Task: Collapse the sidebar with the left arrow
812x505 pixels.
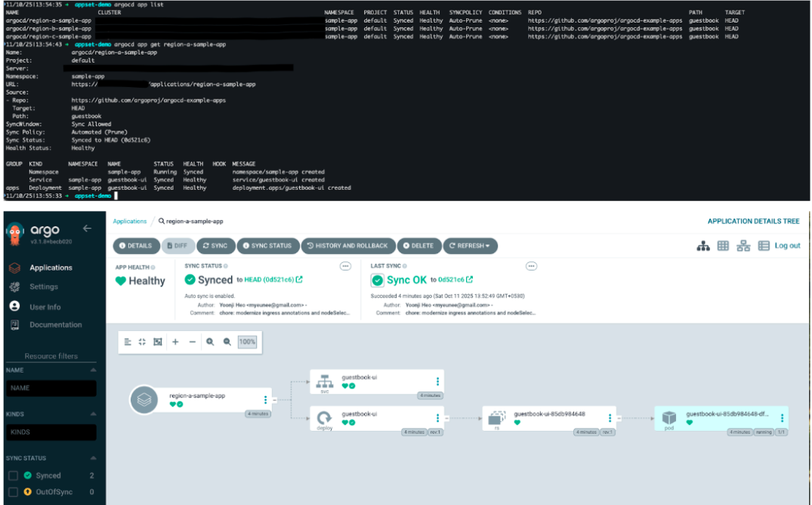Action: coord(87,228)
